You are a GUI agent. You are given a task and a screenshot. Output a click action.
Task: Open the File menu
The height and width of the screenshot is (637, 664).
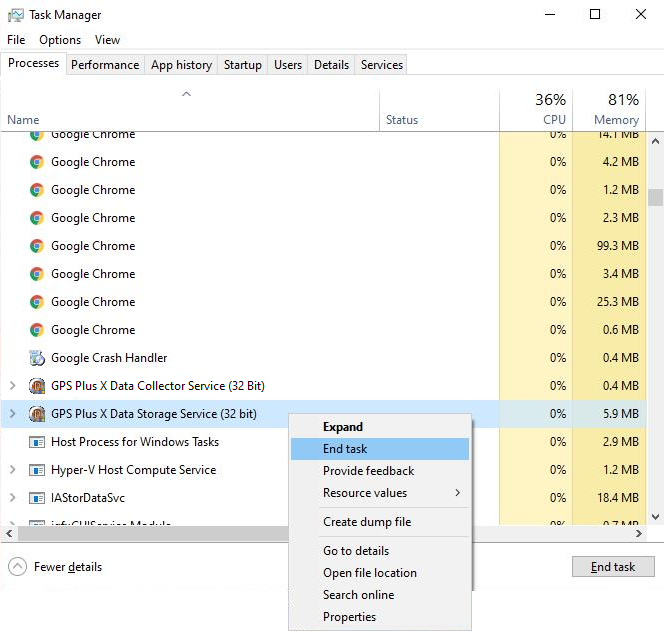pos(16,40)
